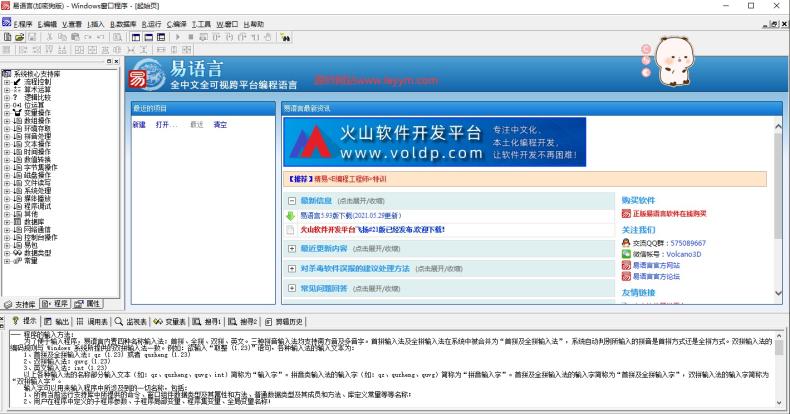Viewport: 790px width, 414px height.
Task: Open the T.工具 menu
Action: (201, 24)
